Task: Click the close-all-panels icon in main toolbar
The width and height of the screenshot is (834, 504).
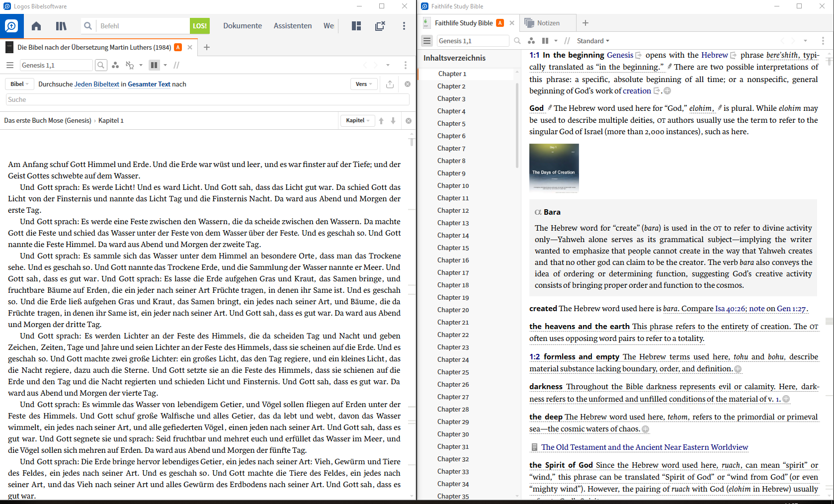Action: pos(380,26)
